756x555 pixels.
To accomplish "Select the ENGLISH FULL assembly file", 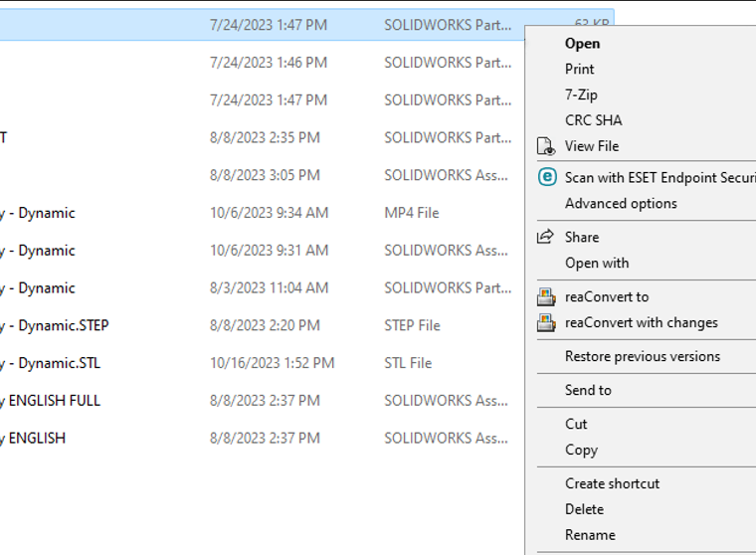I will point(261,401).
